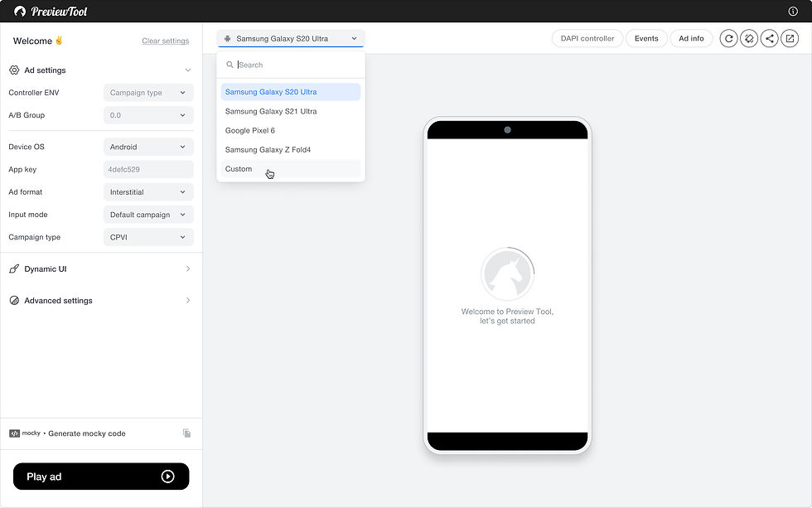Image resolution: width=812 pixels, height=508 pixels.
Task: Click Generate mocky code
Action: (87, 433)
